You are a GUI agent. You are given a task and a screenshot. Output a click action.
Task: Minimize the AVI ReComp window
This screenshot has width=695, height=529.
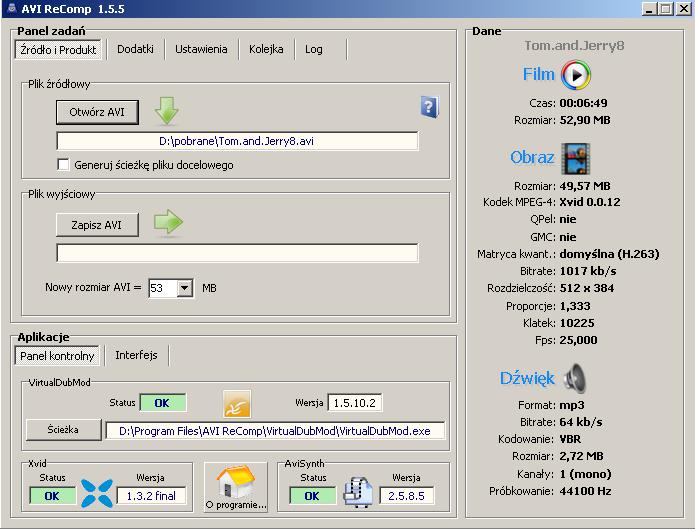tap(649, 9)
